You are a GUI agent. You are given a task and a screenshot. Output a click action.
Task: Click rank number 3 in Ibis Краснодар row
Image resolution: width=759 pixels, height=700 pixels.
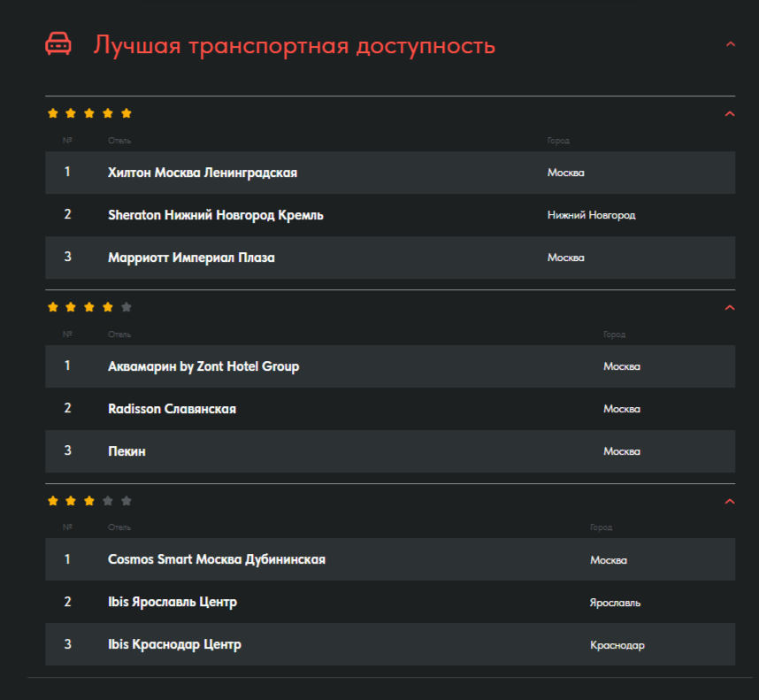point(67,644)
